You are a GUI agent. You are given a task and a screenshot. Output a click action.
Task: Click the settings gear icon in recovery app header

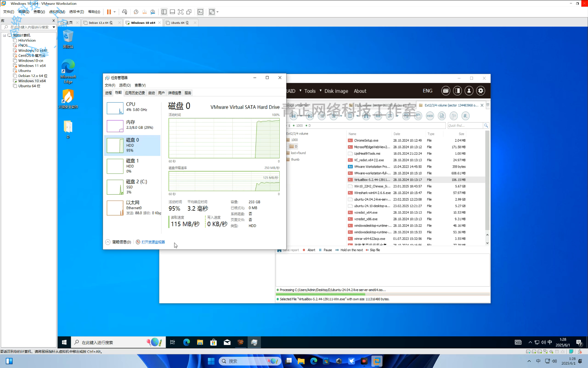tap(480, 91)
